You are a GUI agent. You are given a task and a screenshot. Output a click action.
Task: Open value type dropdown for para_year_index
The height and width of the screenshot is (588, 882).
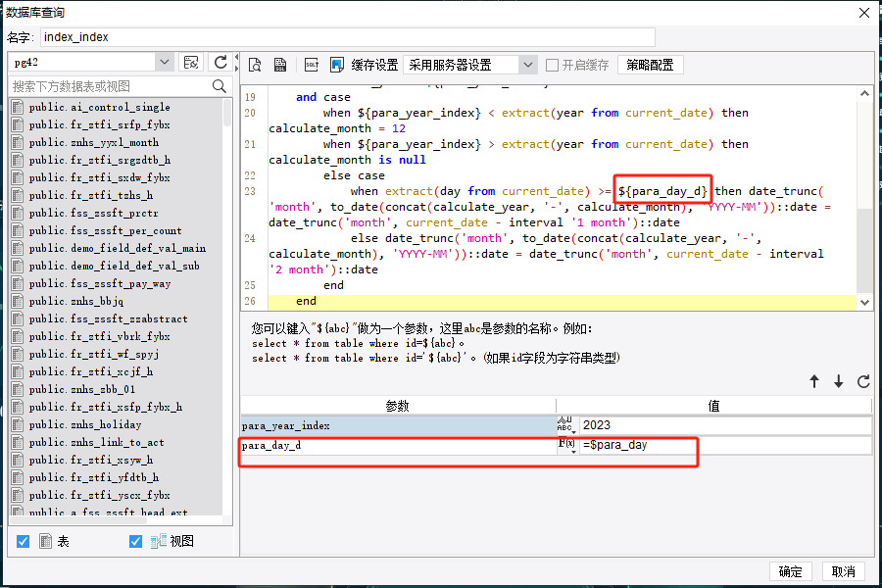[567, 425]
